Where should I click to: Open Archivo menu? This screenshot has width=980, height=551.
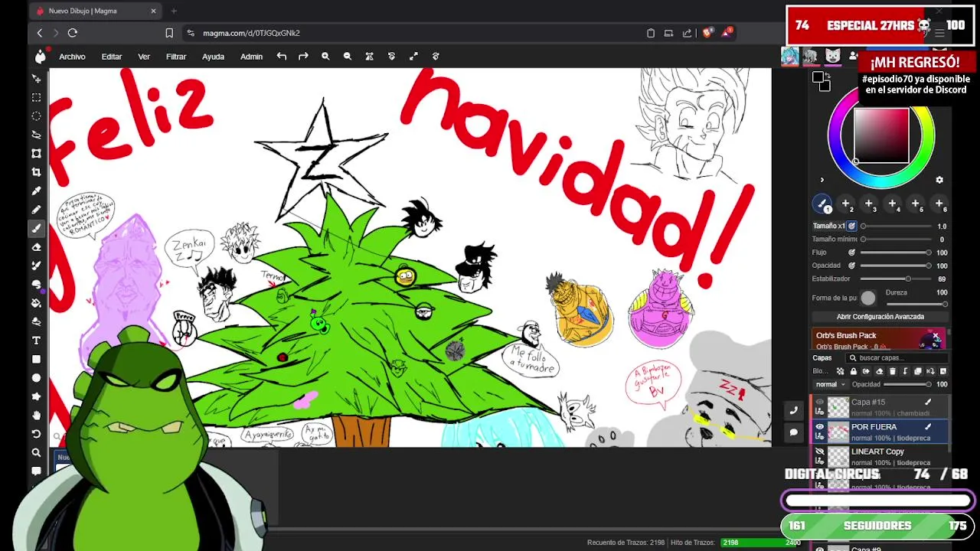click(72, 57)
